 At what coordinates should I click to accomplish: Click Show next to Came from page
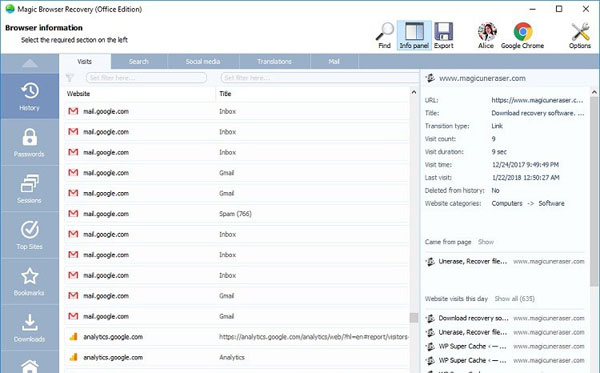coord(486,242)
